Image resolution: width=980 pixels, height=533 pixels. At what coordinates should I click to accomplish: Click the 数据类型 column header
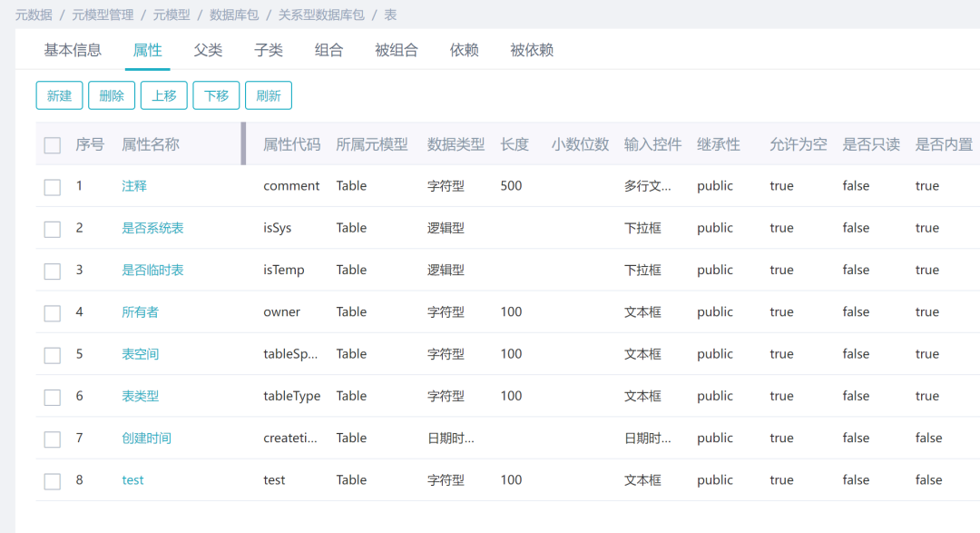[456, 144]
